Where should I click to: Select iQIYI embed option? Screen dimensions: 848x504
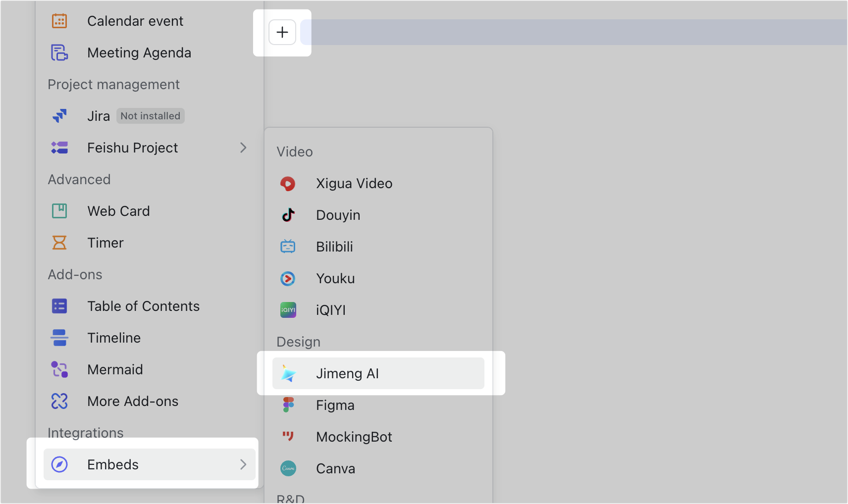pyautogui.click(x=378, y=310)
